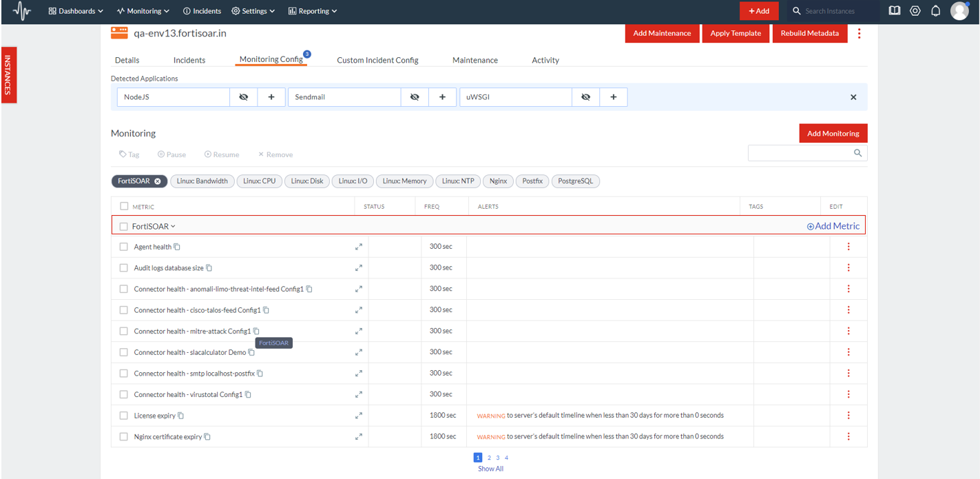Hide the NodeJS detected application

click(243, 96)
